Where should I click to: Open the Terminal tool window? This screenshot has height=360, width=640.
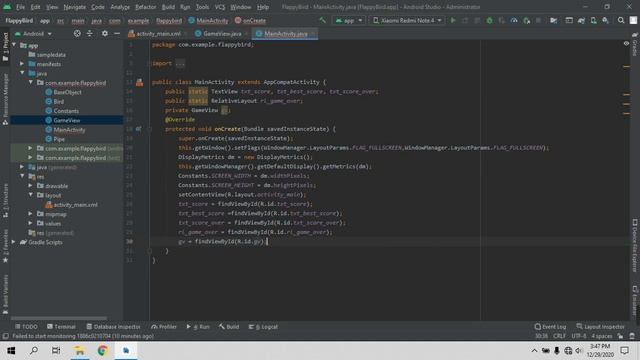[61, 327]
